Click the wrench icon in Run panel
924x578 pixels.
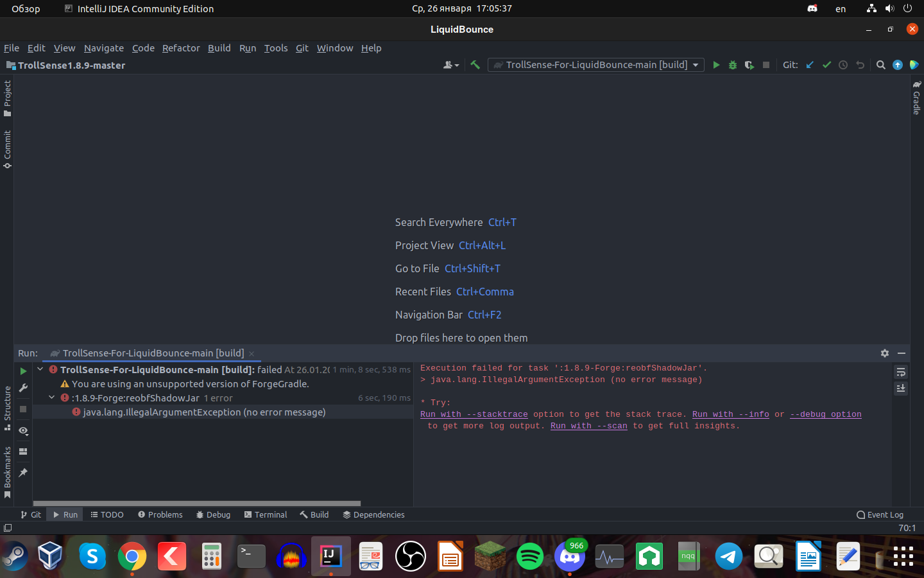pyautogui.click(x=23, y=388)
